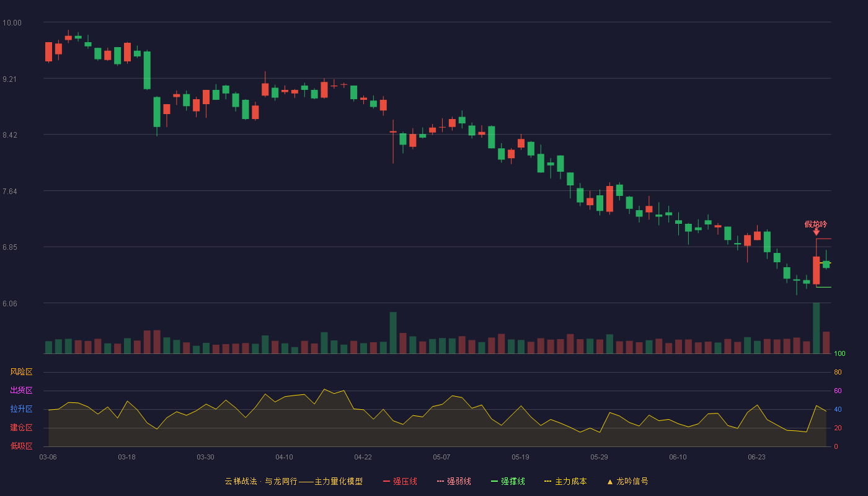
Task: Click the 05-07 date label
Action: [441, 457]
